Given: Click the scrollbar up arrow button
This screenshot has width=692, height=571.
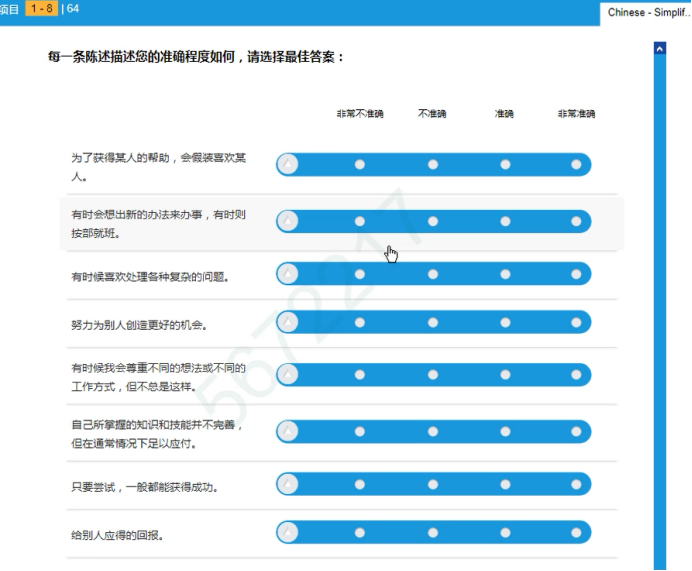Looking at the screenshot, I should [x=659, y=48].
